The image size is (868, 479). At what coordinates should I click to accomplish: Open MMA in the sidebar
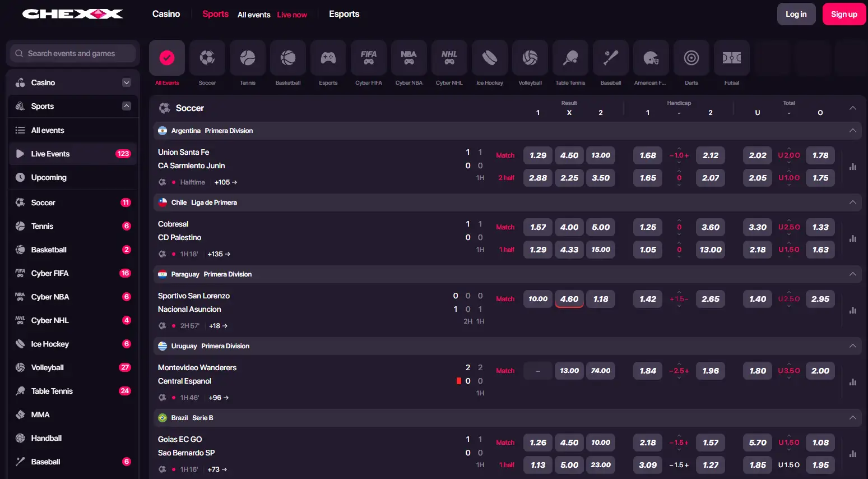point(73,414)
